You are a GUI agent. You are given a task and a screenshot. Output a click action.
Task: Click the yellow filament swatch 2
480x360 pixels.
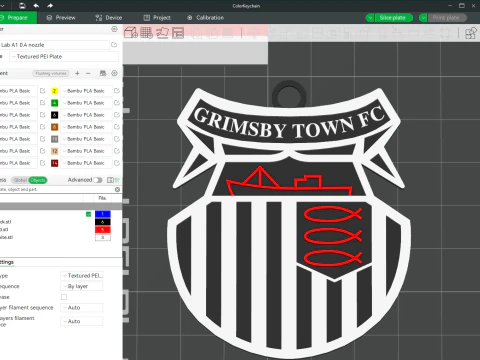coord(54,91)
